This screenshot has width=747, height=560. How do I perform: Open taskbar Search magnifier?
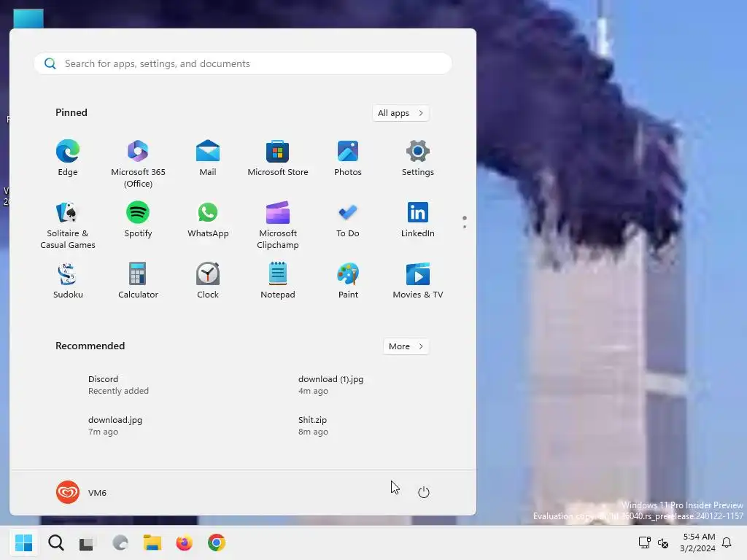tap(55, 542)
